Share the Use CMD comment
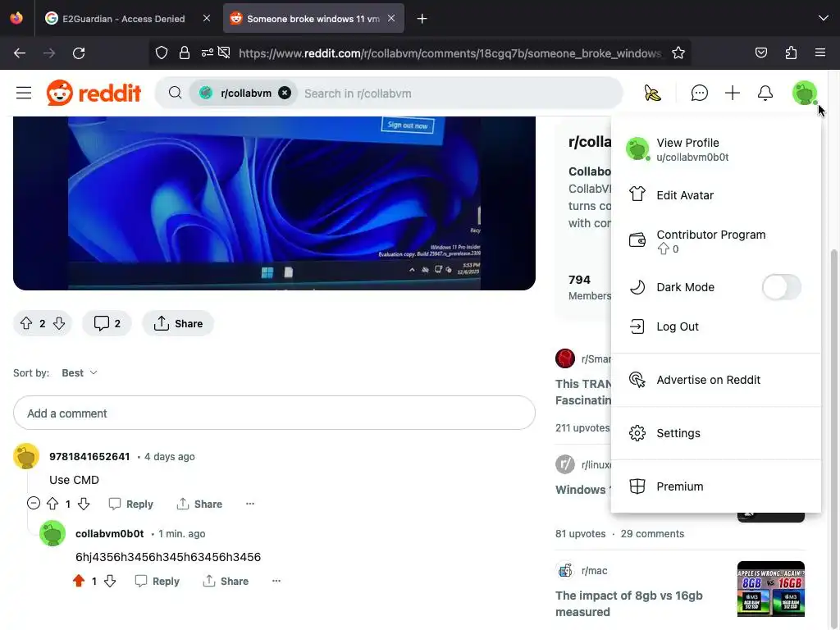This screenshot has height=630, width=840. coord(199,504)
